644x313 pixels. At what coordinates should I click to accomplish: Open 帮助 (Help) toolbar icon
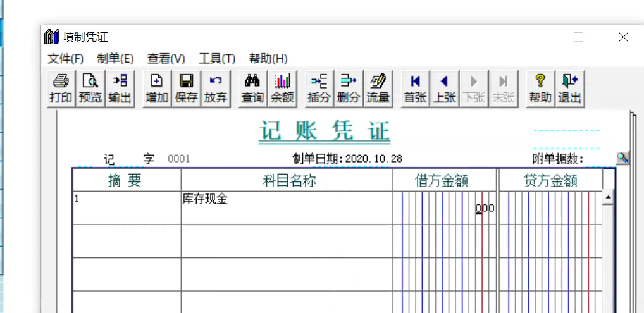coord(540,89)
